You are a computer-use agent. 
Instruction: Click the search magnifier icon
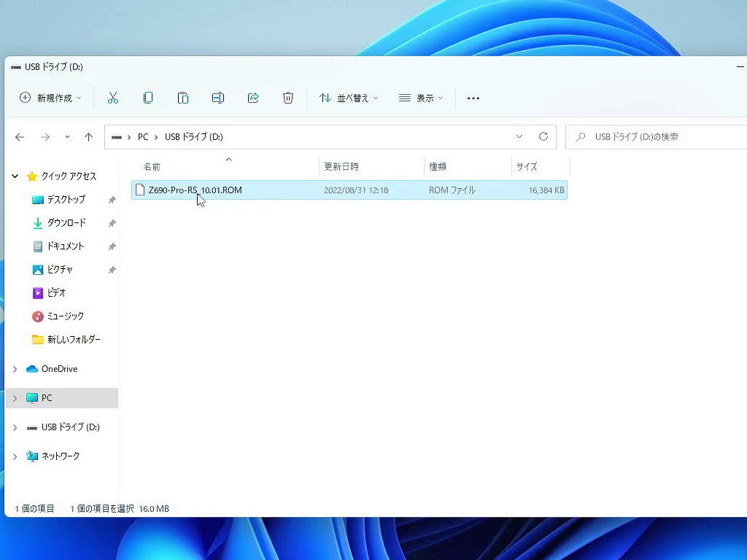pos(581,137)
